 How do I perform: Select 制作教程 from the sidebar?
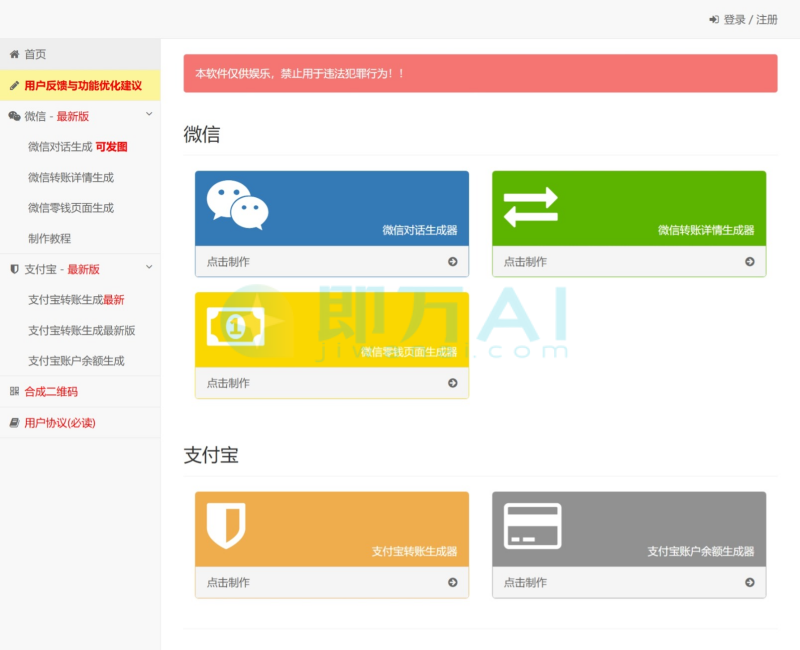pos(52,238)
